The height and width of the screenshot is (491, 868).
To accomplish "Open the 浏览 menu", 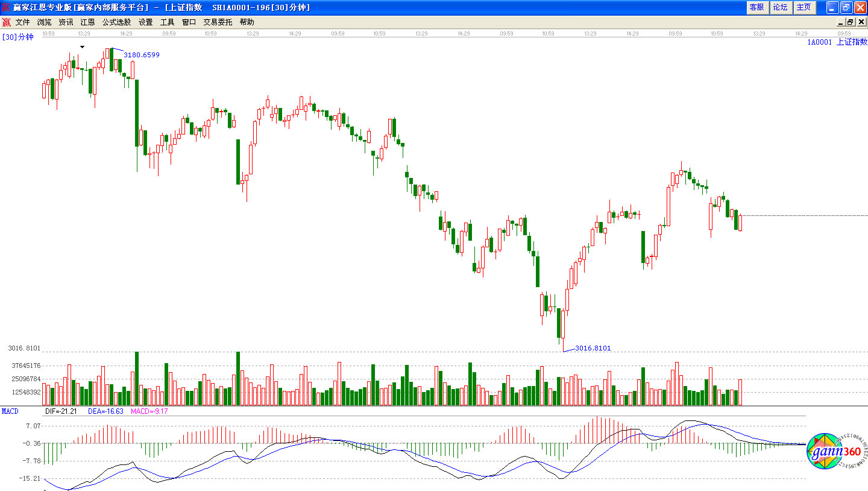I will point(44,22).
